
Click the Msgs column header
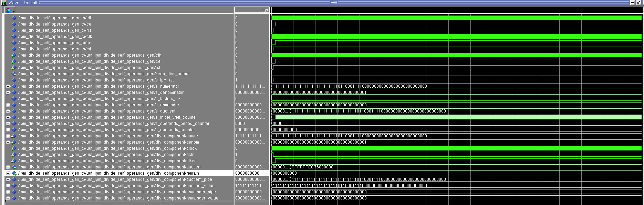tap(252, 10)
